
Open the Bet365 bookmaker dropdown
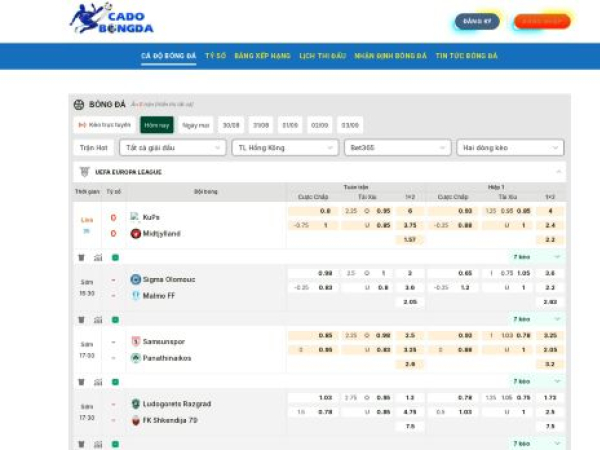(397, 148)
